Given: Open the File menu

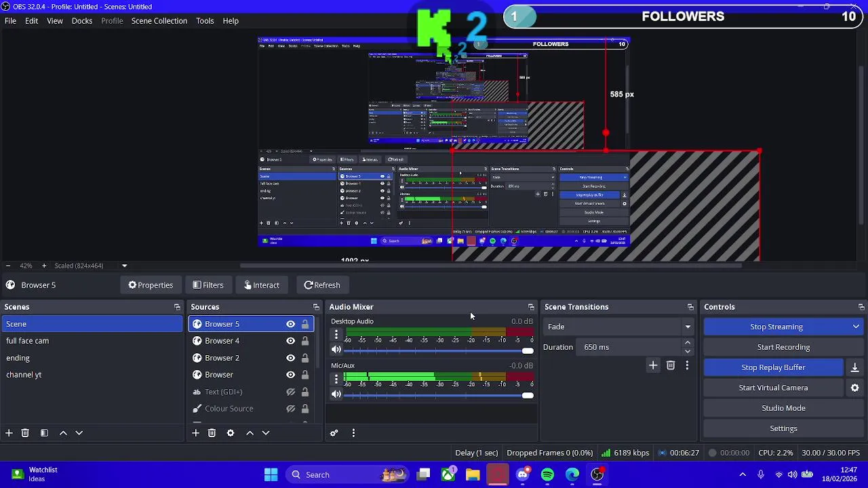Looking at the screenshot, I should point(10,21).
